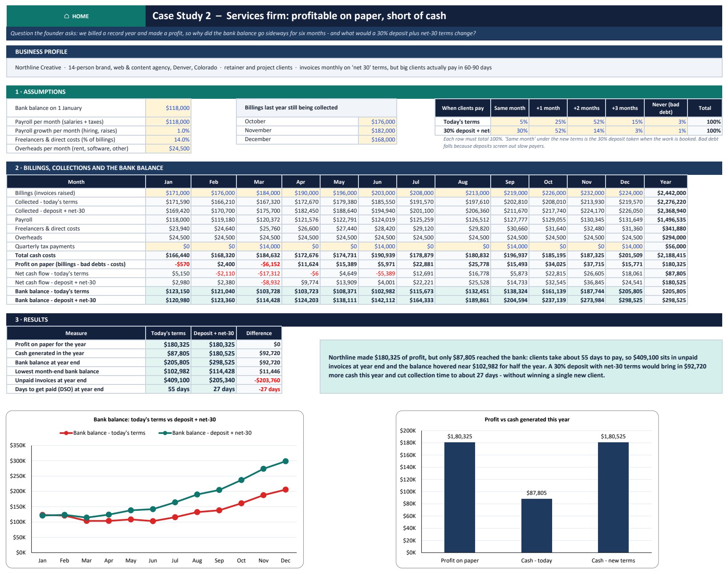Viewport: 728px width, 574px height.
Task: Select Overheads per month value $24,500
Action: click(x=168, y=149)
